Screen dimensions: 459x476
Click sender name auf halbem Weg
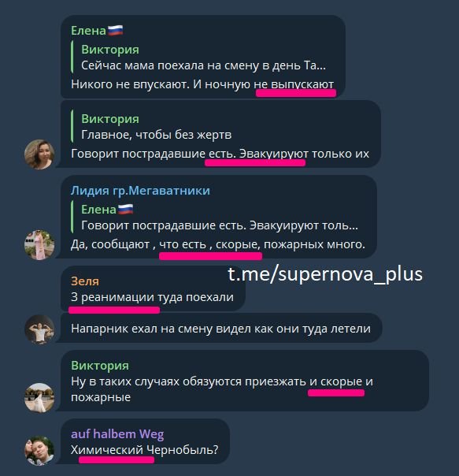(x=117, y=434)
